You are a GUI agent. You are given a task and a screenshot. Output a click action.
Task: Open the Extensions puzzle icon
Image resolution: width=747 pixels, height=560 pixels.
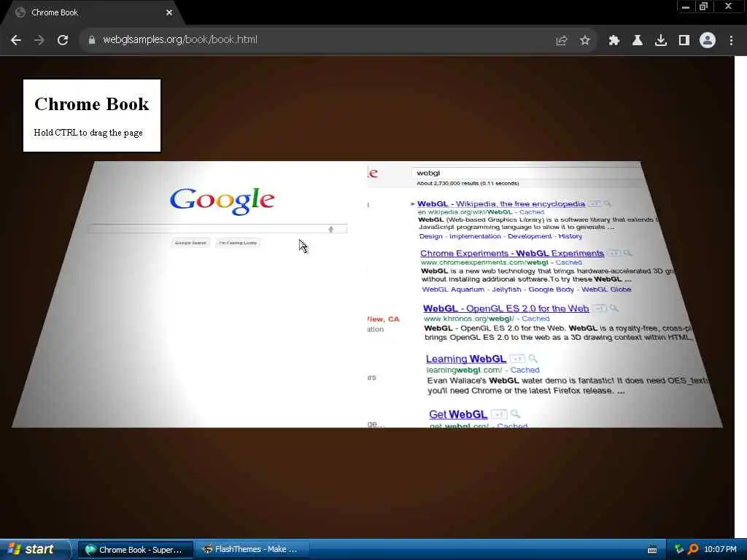point(614,41)
